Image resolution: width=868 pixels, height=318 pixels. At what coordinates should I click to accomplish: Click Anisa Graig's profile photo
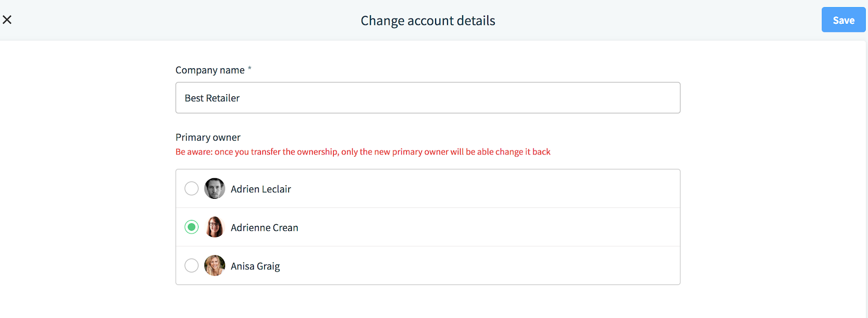tap(214, 265)
